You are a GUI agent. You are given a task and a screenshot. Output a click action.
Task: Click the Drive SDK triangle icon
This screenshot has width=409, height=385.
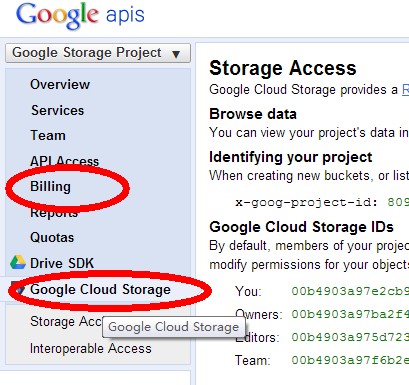tap(18, 263)
